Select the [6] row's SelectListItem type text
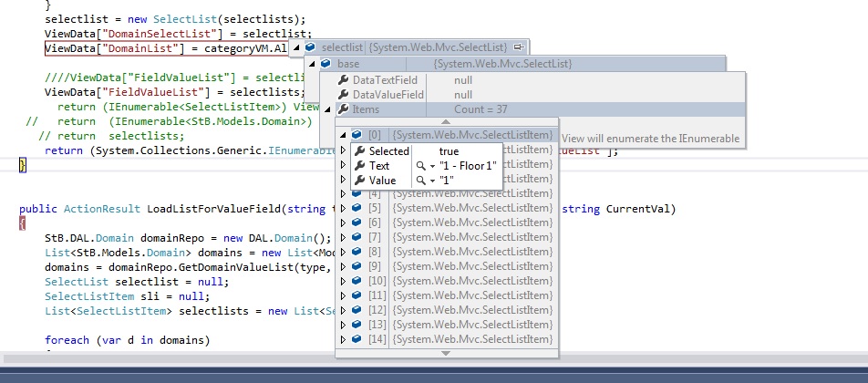 tap(472, 223)
